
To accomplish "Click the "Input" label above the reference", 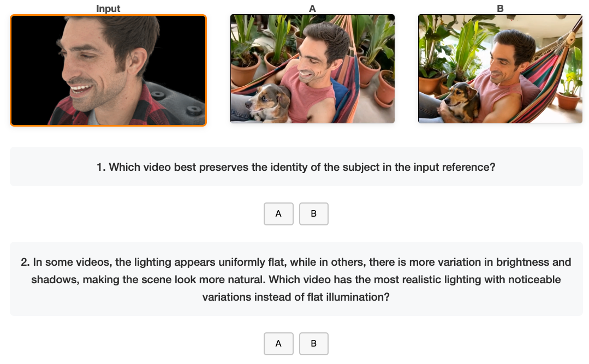I will pos(108,8).
